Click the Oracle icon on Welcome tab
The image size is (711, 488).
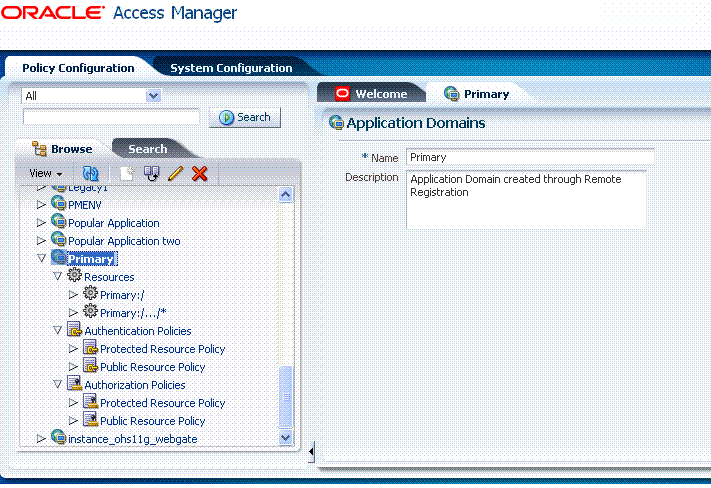pyautogui.click(x=342, y=94)
